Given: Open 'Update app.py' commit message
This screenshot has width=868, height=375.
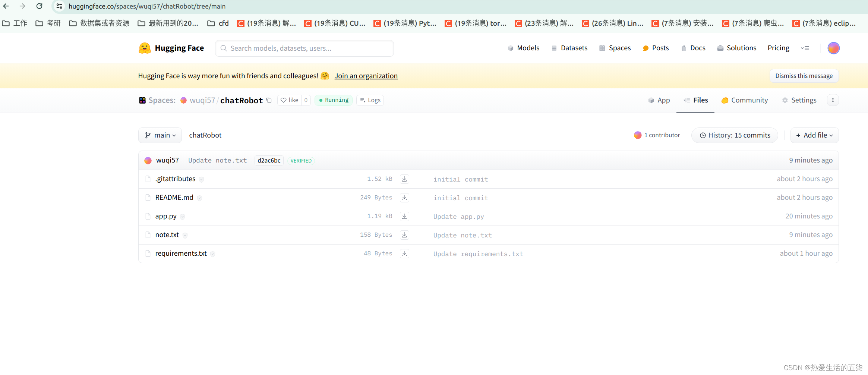Looking at the screenshot, I should (458, 217).
